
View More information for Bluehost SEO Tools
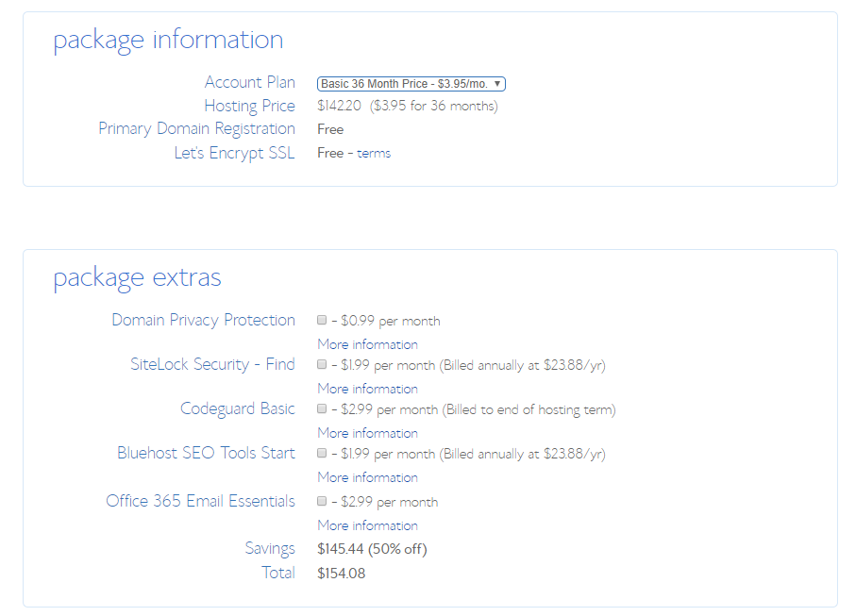tap(367, 477)
